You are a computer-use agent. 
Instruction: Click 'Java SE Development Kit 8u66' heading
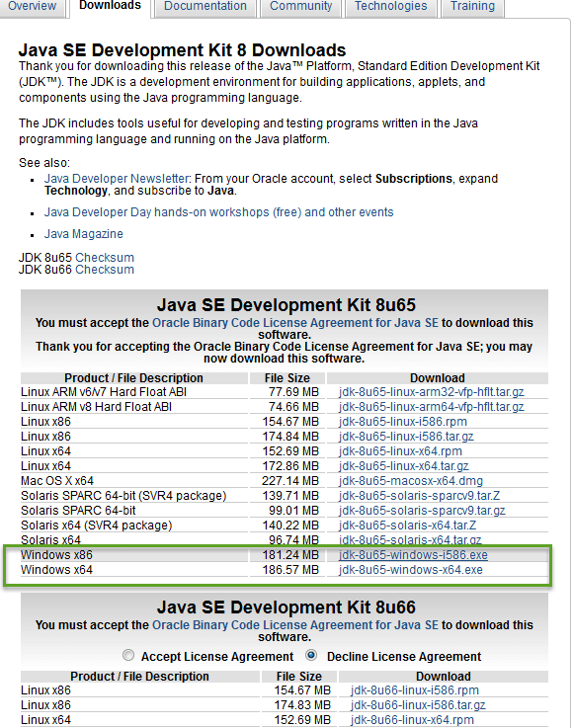tap(286, 607)
